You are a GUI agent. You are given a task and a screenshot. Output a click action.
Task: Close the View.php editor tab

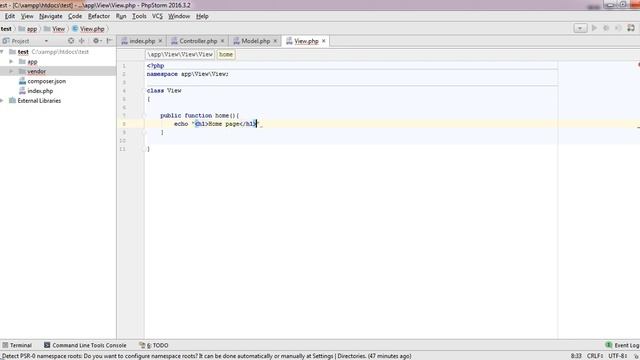323,41
